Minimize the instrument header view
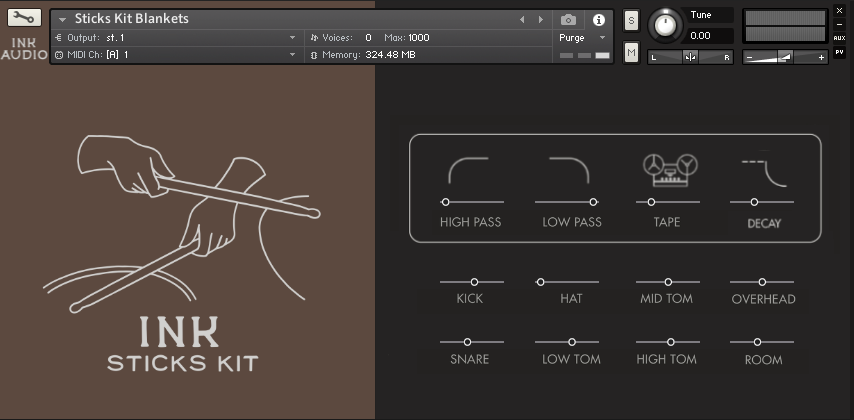This screenshot has width=854, height=420. tap(839, 25)
